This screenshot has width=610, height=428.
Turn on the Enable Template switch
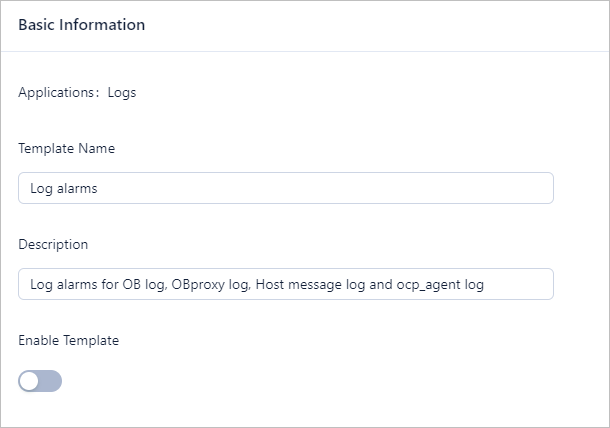tap(40, 381)
